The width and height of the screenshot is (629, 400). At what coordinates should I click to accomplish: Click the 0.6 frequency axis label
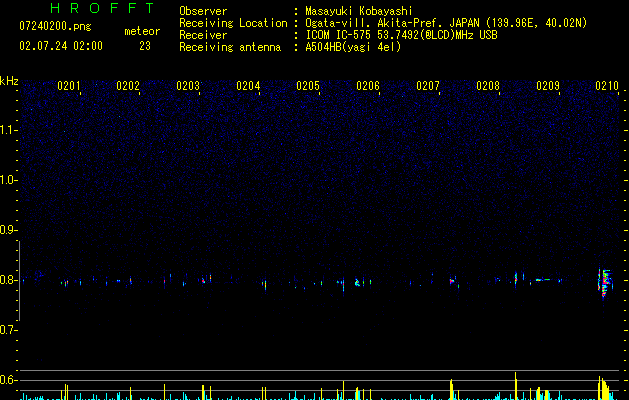8,380
